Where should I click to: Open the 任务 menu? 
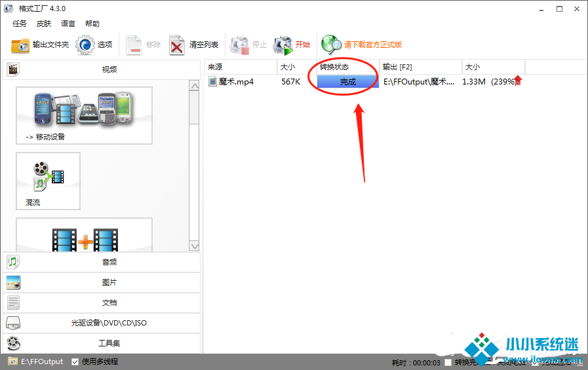(x=20, y=24)
